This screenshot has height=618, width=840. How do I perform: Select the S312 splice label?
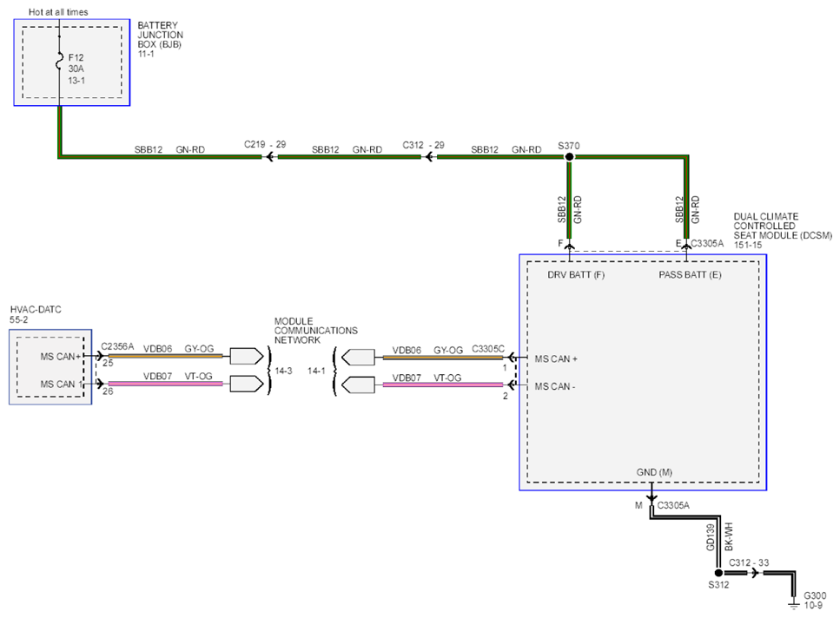pyautogui.click(x=718, y=585)
